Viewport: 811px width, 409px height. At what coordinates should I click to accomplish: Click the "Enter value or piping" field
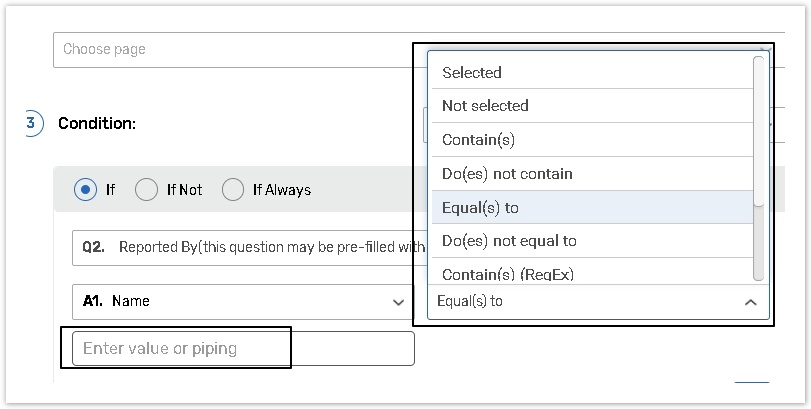(x=243, y=348)
